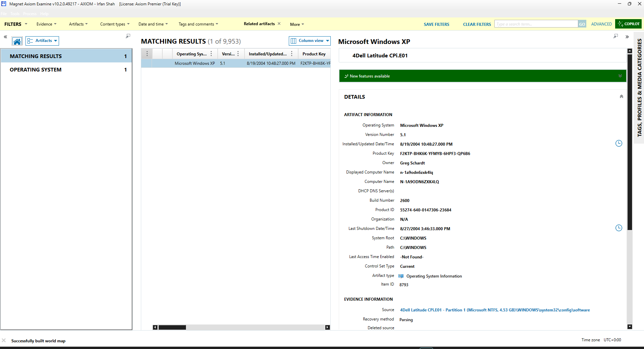This screenshot has height=349, width=644.
Task: Click build number value 2600
Action: pyautogui.click(x=405, y=201)
